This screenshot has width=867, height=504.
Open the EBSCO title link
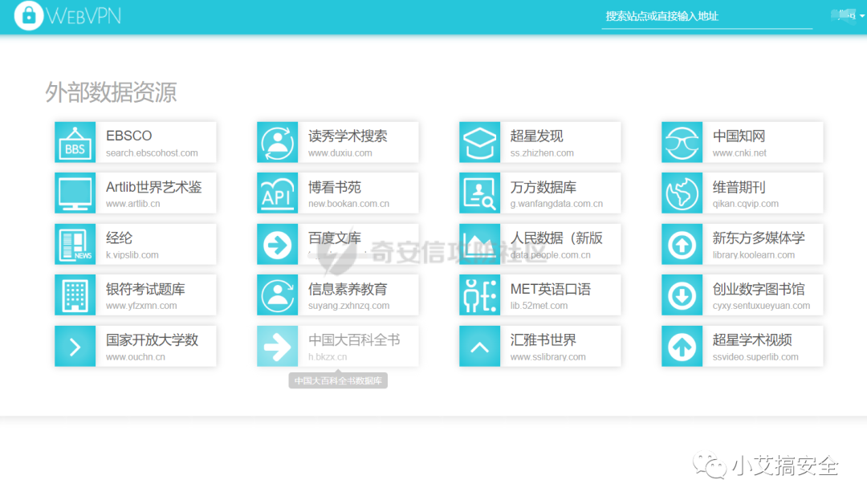(x=128, y=136)
